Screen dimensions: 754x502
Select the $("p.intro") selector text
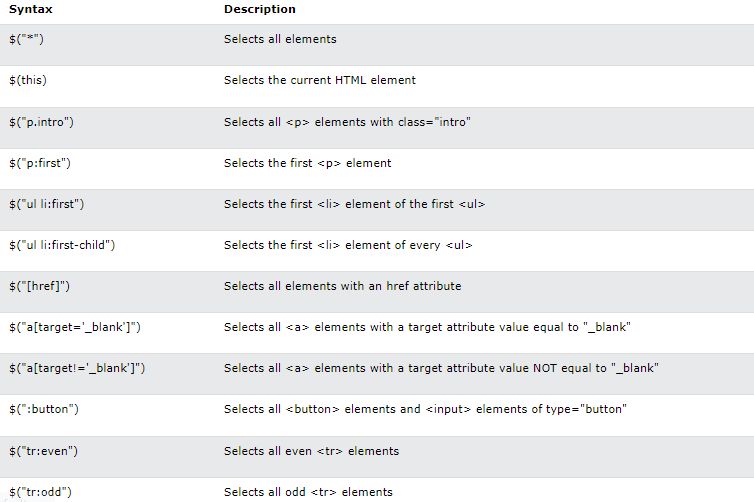coord(41,122)
